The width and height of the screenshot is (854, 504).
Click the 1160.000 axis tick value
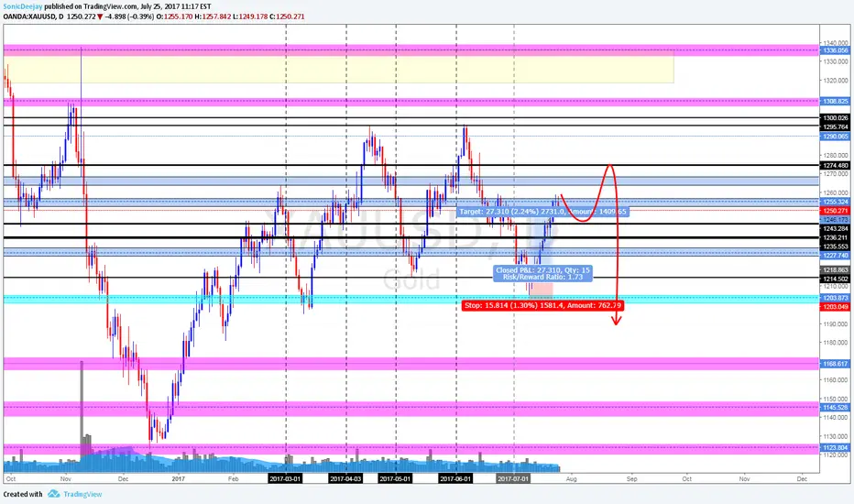click(x=836, y=379)
